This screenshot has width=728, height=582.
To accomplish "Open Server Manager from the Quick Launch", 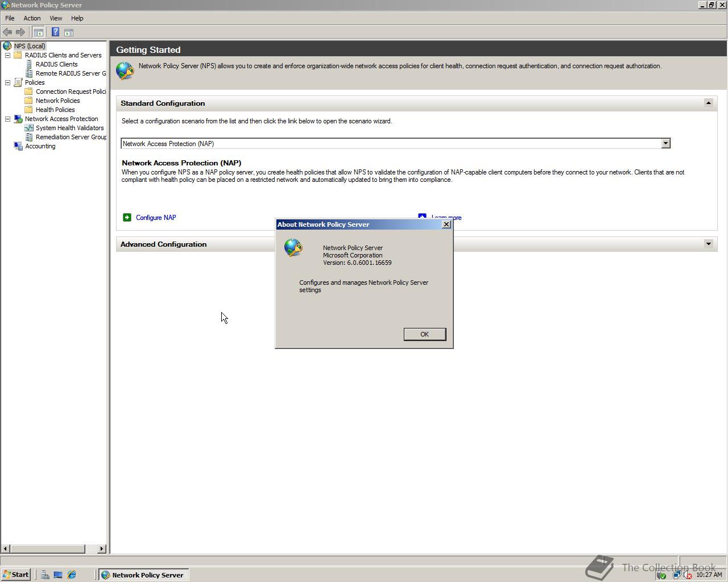I will tap(45, 575).
